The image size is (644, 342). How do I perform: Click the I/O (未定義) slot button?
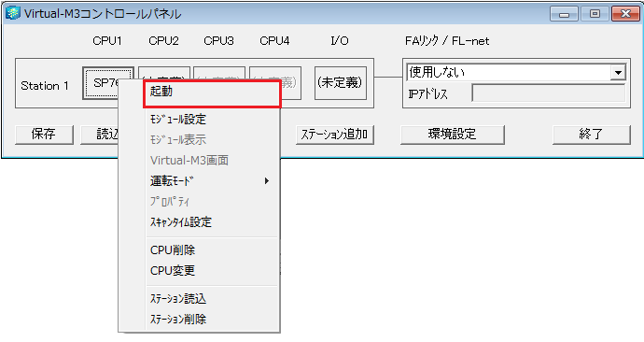click(340, 82)
